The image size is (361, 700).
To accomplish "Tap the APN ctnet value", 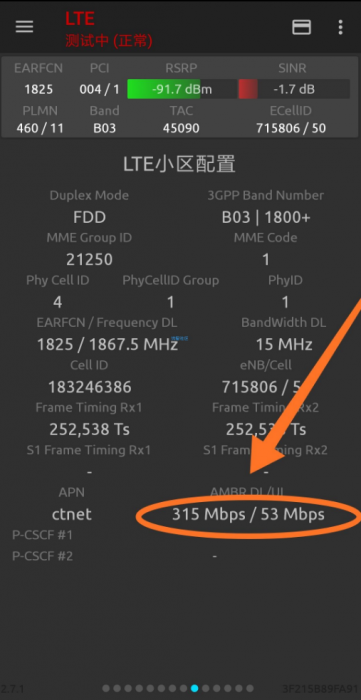I will (x=72, y=514).
